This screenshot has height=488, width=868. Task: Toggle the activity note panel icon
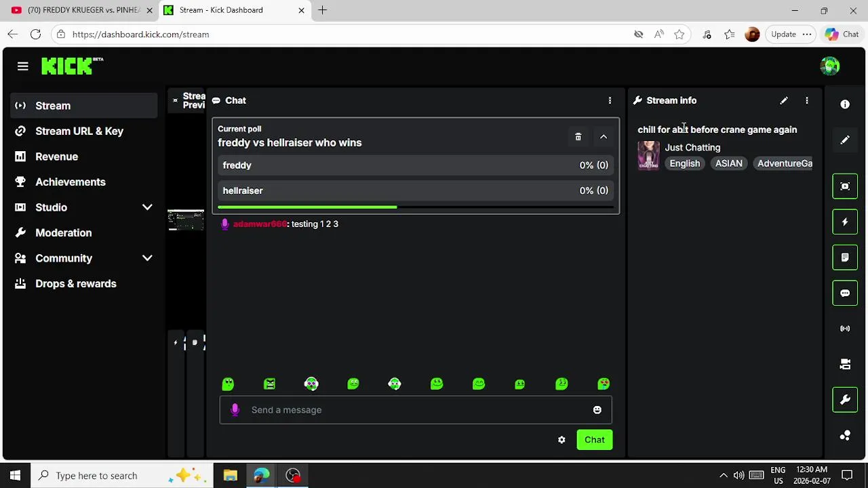[845, 258]
